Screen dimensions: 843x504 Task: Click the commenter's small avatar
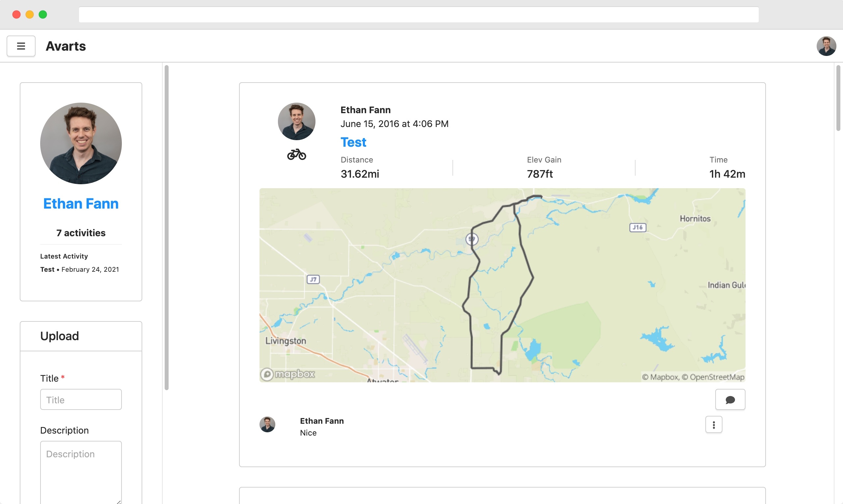click(267, 424)
